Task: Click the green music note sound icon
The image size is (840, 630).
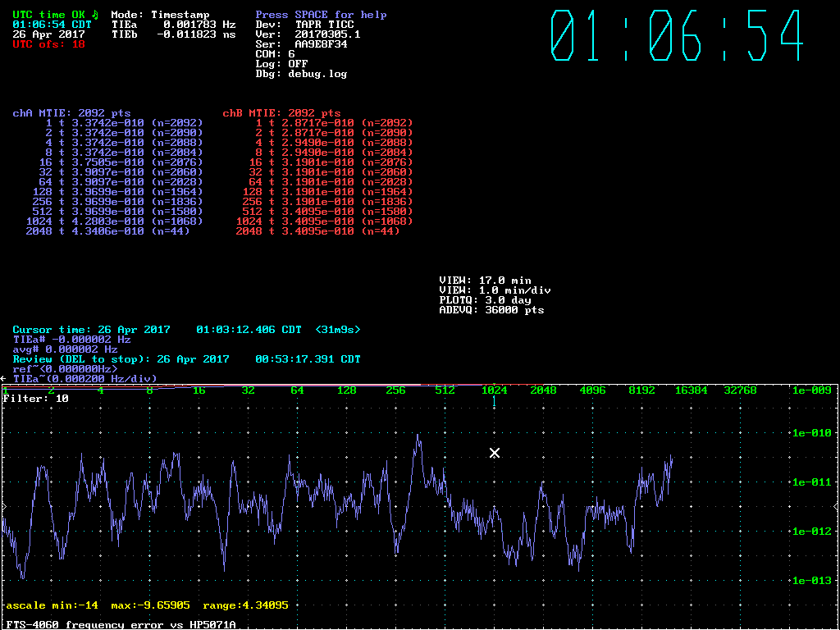Action: pyautogui.click(x=94, y=14)
